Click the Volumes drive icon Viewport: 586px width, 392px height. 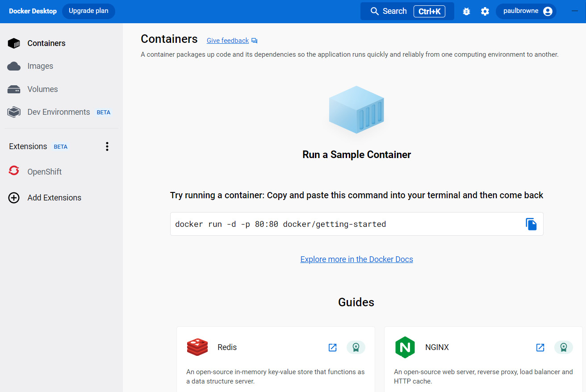pyautogui.click(x=14, y=89)
